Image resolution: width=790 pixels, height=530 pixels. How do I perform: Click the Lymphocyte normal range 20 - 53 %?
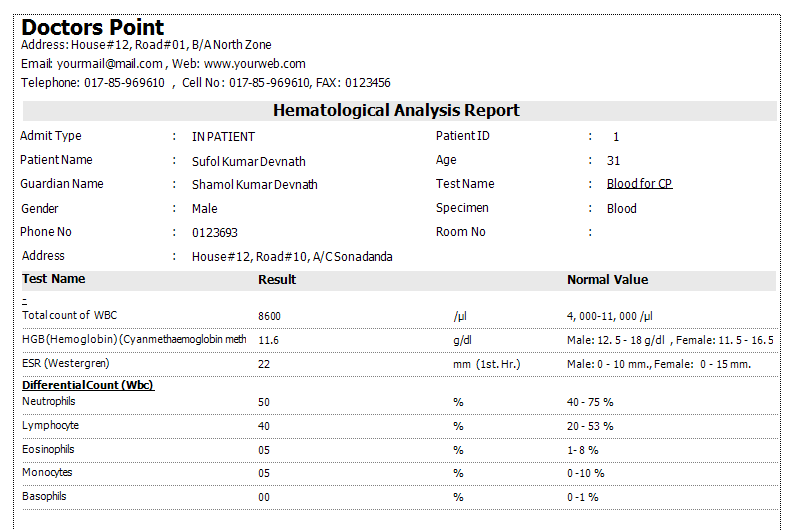click(x=590, y=426)
